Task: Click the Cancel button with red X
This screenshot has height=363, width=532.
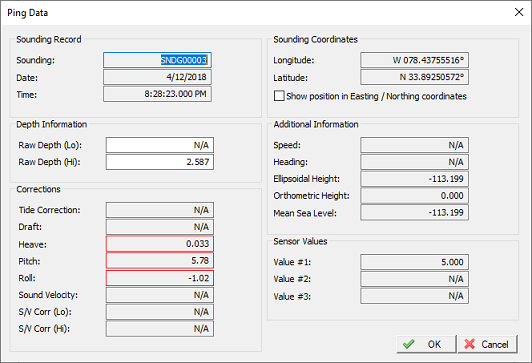Action: click(x=487, y=344)
